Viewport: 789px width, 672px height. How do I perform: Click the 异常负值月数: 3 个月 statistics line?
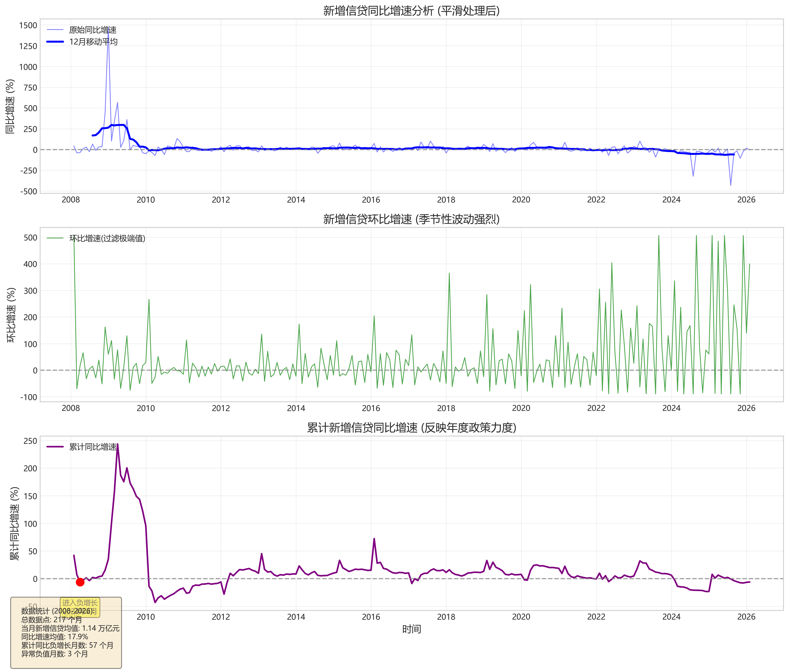(55, 654)
